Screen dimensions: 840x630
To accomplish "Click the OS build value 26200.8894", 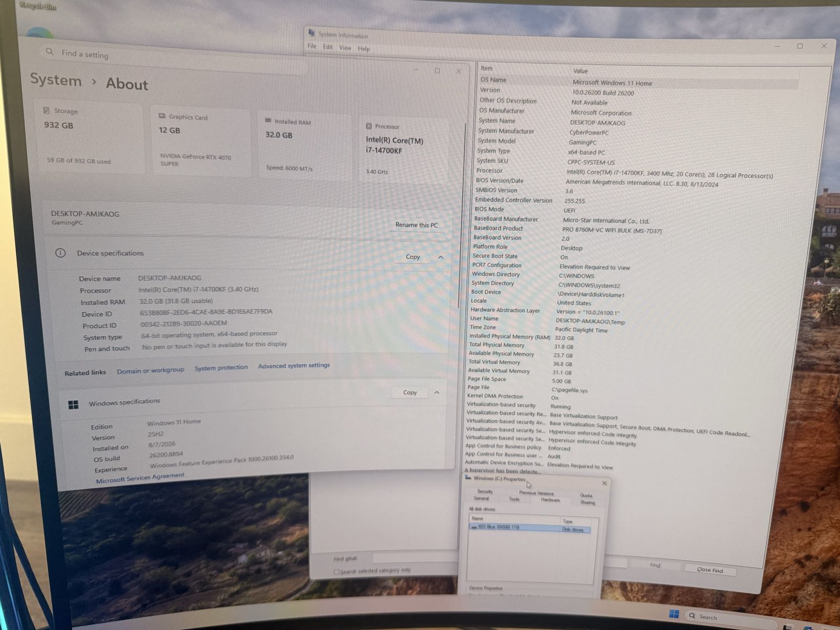I will click(x=166, y=455).
